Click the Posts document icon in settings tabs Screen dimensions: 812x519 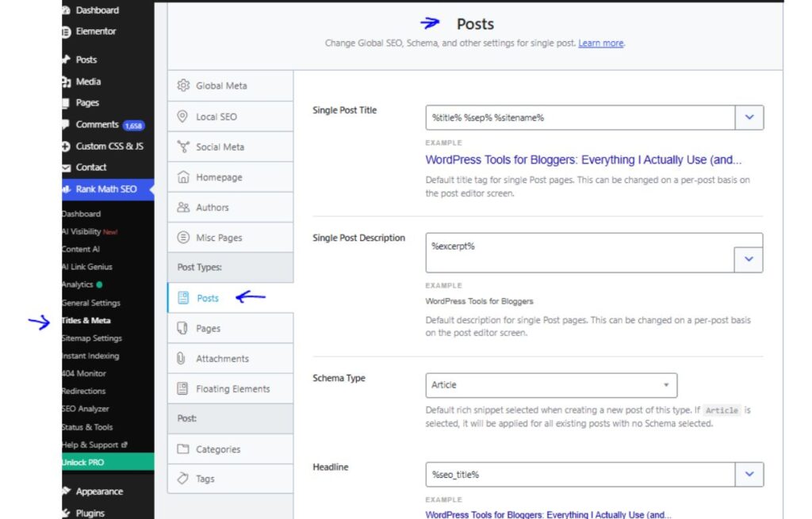(x=183, y=297)
